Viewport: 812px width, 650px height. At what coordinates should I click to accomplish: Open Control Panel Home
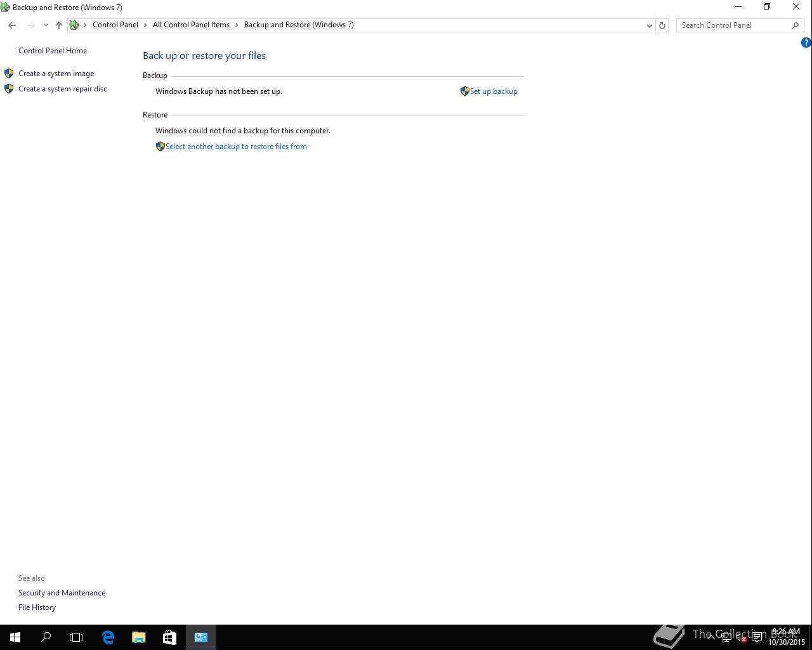(53, 51)
